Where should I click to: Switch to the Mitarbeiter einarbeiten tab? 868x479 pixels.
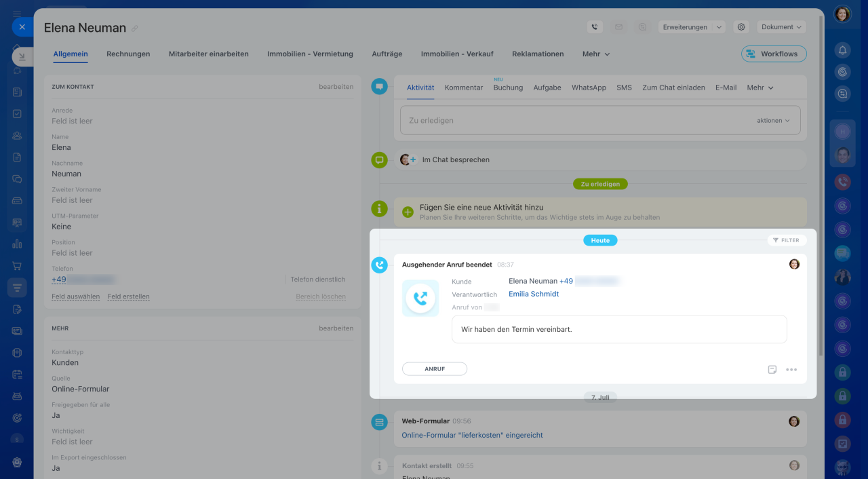click(209, 54)
